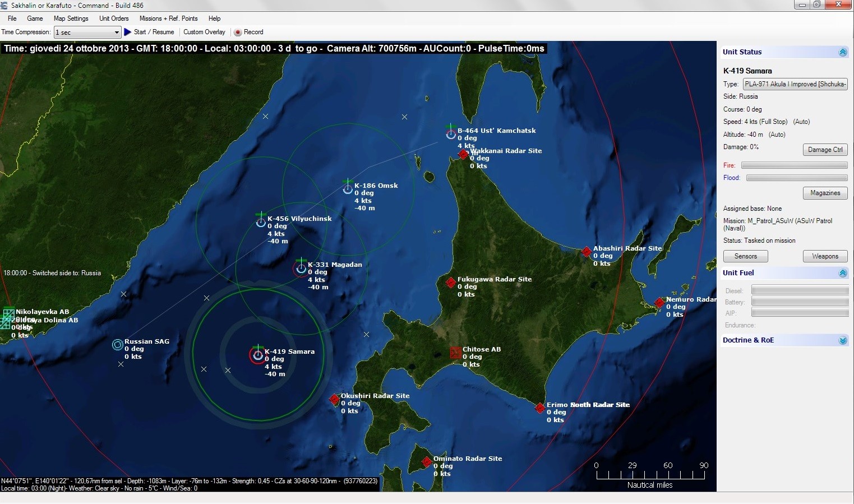
Task: Open the Sensors button
Action: tap(746, 256)
